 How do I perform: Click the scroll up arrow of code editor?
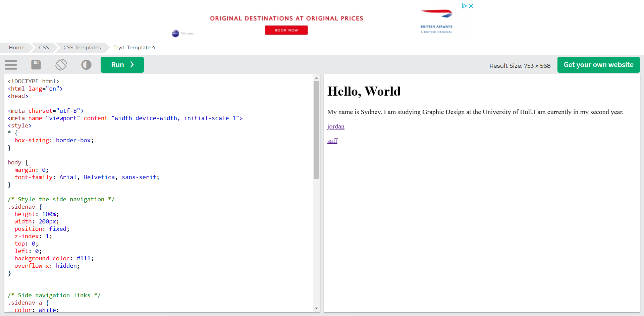[x=316, y=78]
